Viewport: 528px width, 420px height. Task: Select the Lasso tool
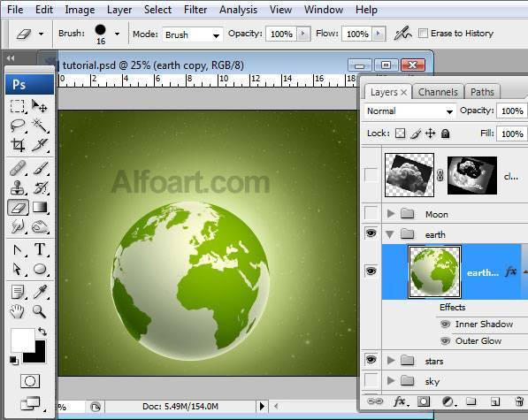click(18, 126)
